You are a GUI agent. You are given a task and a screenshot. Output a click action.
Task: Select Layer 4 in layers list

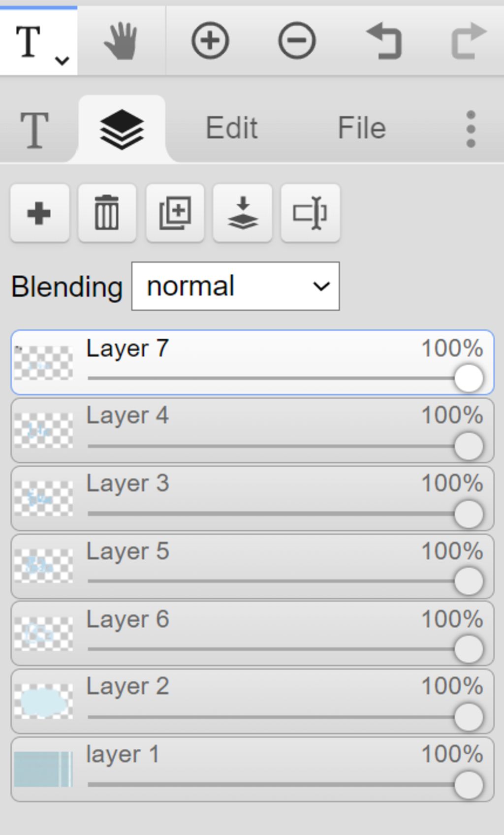click(x=252, y=431)
